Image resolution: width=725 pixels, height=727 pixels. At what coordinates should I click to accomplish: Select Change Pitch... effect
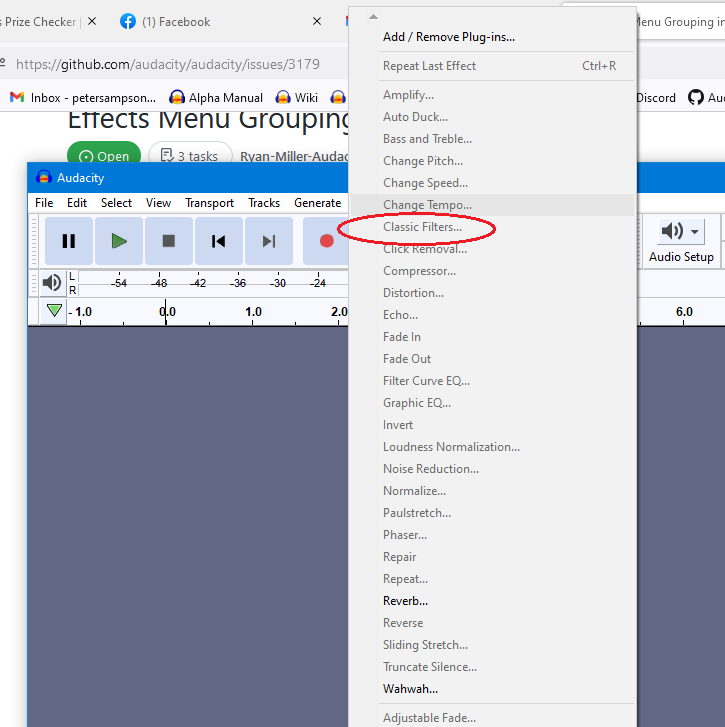click(492, 161)
